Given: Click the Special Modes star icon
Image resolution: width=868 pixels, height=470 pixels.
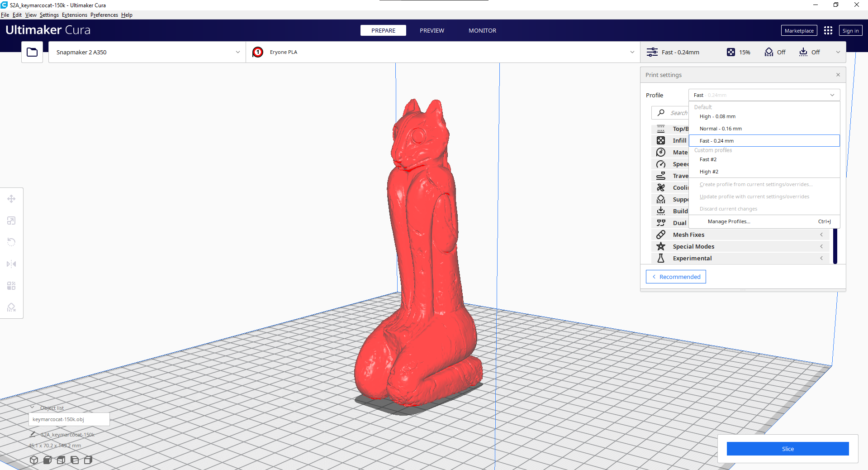Looking at the screenshot, I should coord(661,246).
